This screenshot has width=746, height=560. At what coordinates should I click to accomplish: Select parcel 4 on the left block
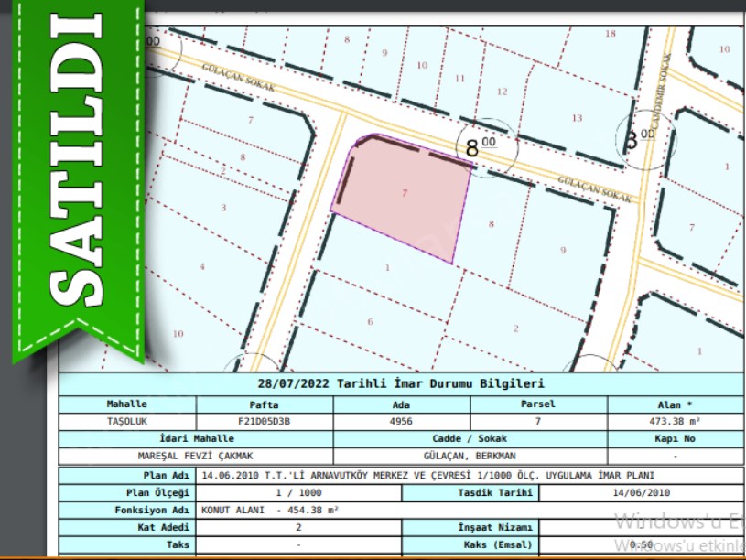coord(202,266)
